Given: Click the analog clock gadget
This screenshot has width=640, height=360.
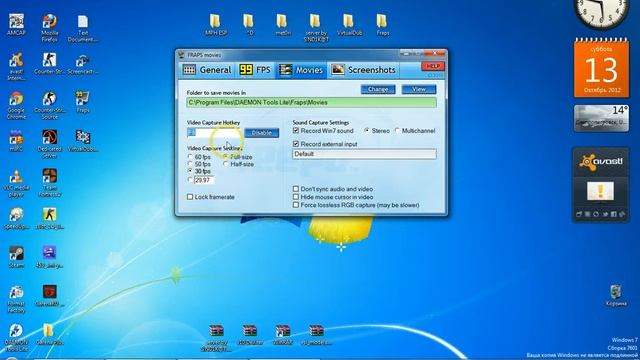Looking at the screenshot, I should [x=601, y=11].
